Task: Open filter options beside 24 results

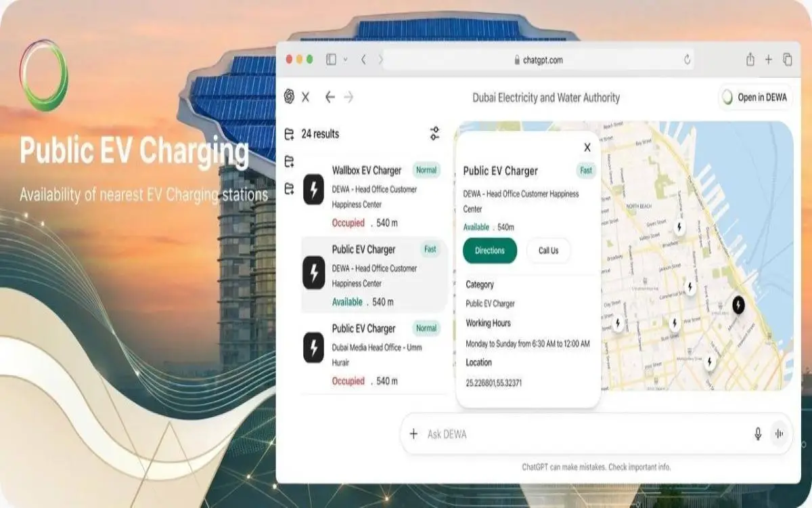Action: (x=433, y=134)
